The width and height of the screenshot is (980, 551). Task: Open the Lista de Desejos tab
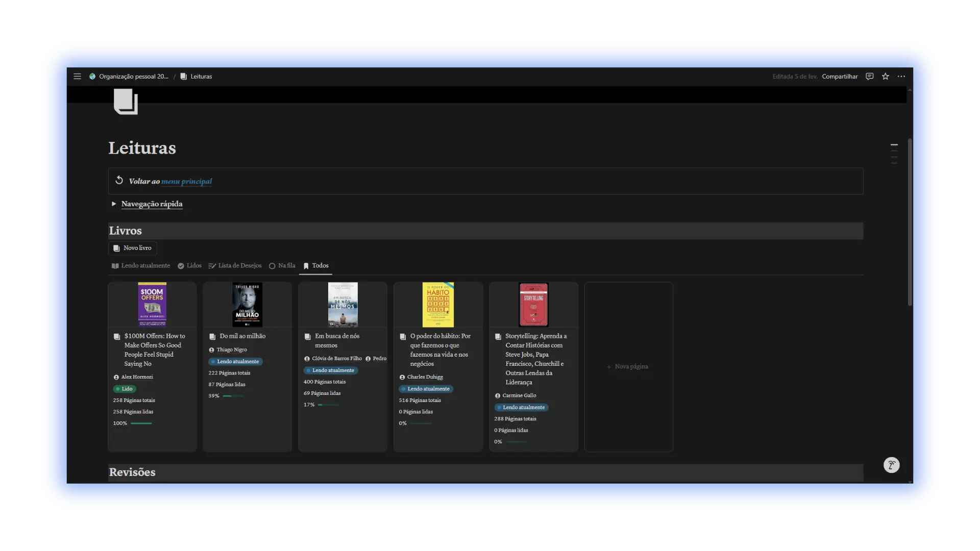click(x=235, y=266)
